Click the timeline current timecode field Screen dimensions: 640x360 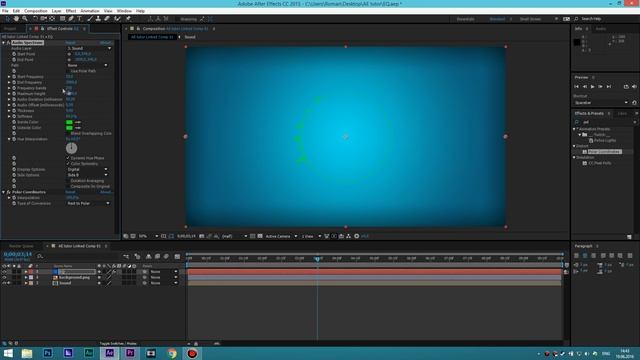tap(18, 254)
